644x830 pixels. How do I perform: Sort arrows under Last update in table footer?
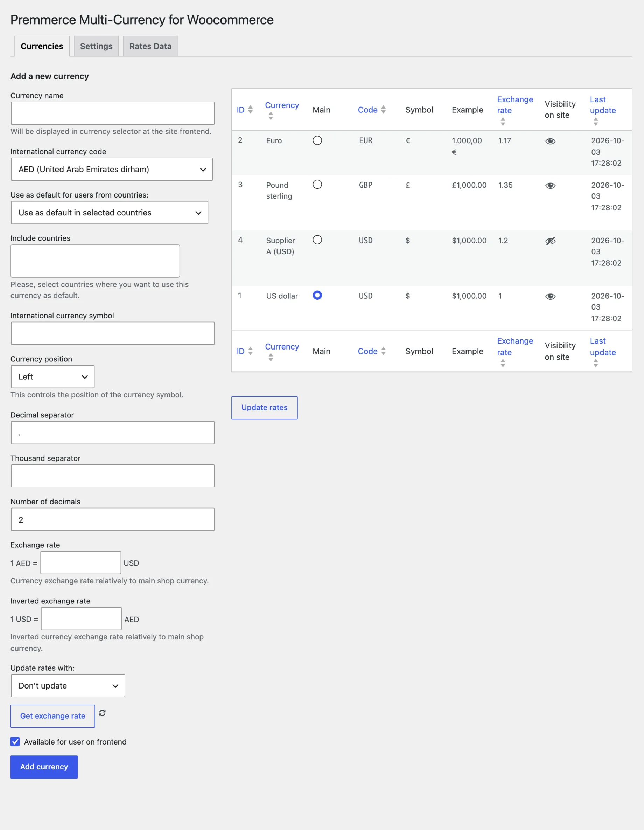[596, 363]
